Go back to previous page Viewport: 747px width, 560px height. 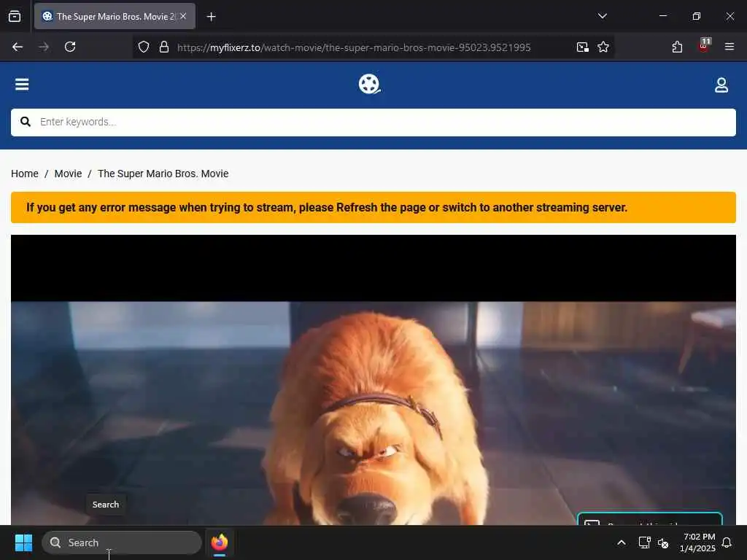pyautogui.click(x=18, y=47)
